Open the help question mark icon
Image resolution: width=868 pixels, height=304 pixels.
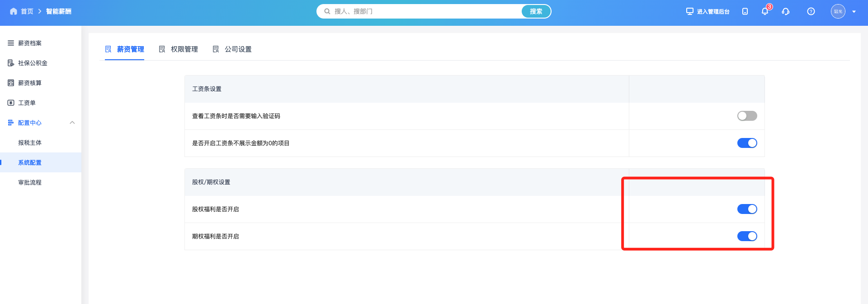pos(811,11)
